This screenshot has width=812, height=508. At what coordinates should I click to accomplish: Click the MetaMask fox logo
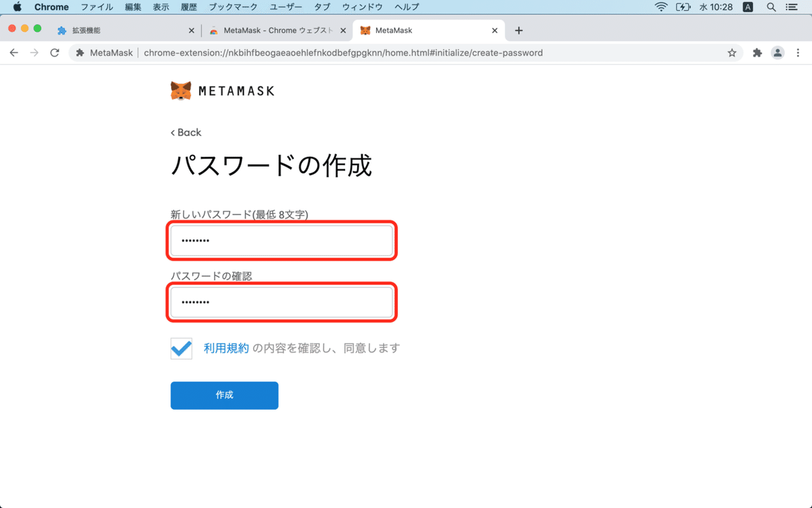(179, 89)
